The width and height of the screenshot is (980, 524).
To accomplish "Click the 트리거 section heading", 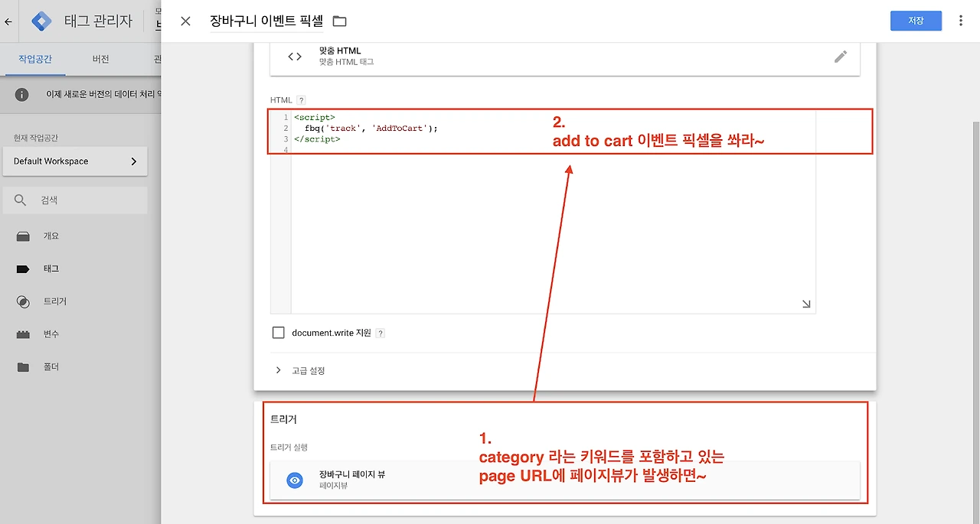I will 283,419.
